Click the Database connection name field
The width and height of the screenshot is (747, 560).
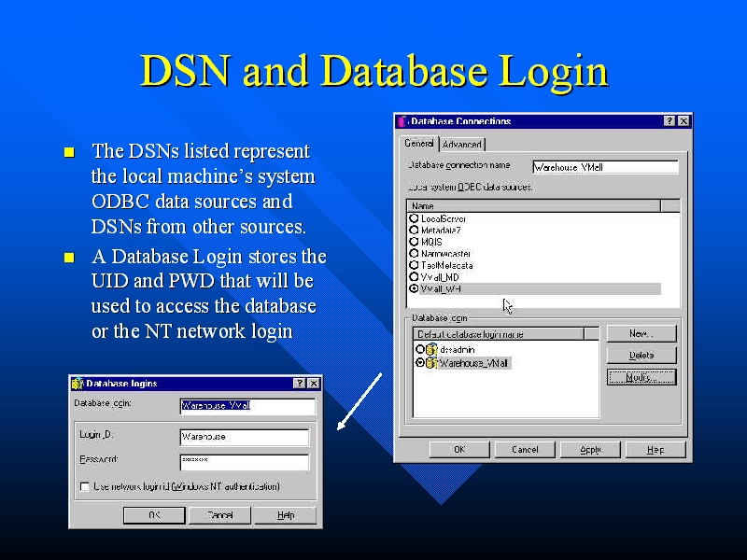point(605,168)
